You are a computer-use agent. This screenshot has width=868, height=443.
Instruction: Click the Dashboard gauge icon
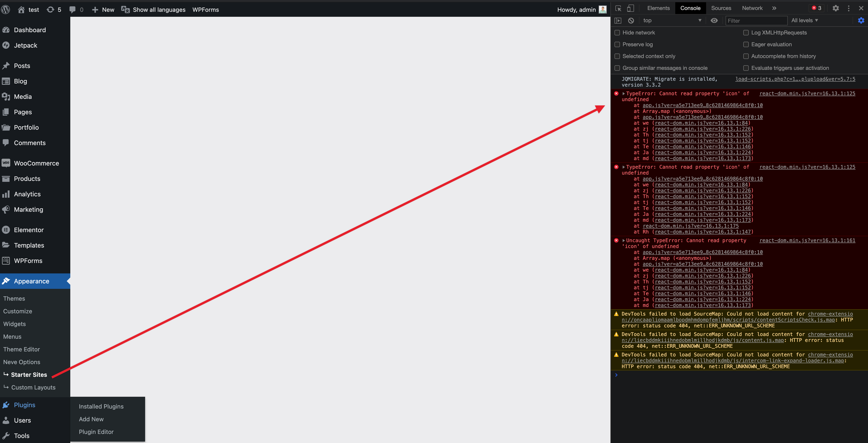click(x=6, y=30)
